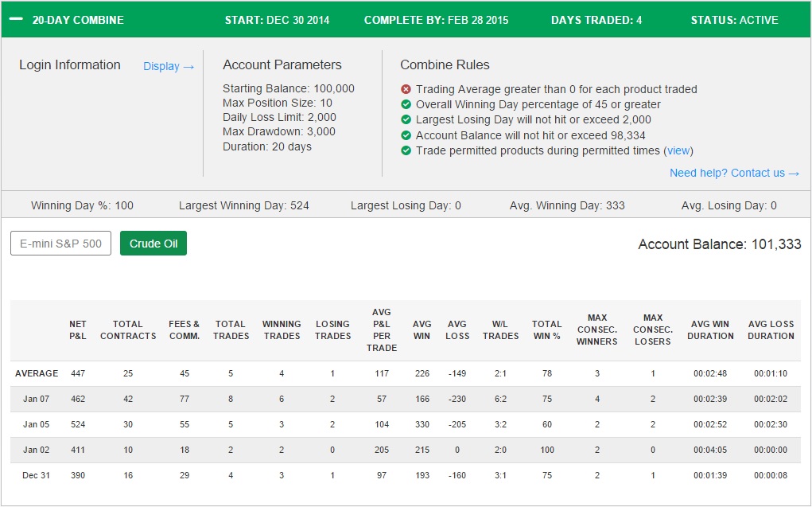Viewport: 812px width, 507px height.
Task: Click the Max Drawdown: 3,000 parameter
Action: click(279, 131)
